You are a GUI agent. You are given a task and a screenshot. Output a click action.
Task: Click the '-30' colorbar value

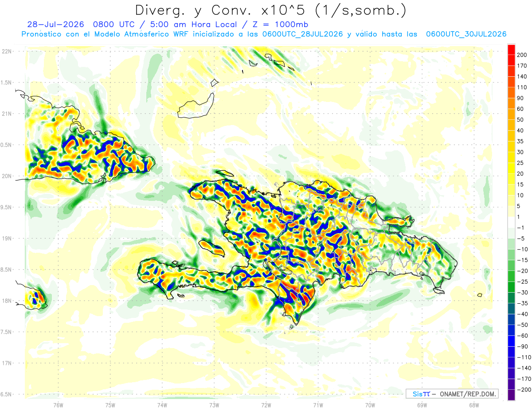522,293
